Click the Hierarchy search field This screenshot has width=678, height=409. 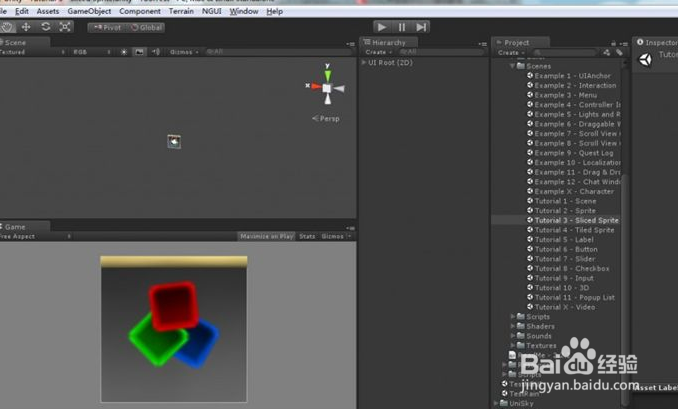(441, 52)
